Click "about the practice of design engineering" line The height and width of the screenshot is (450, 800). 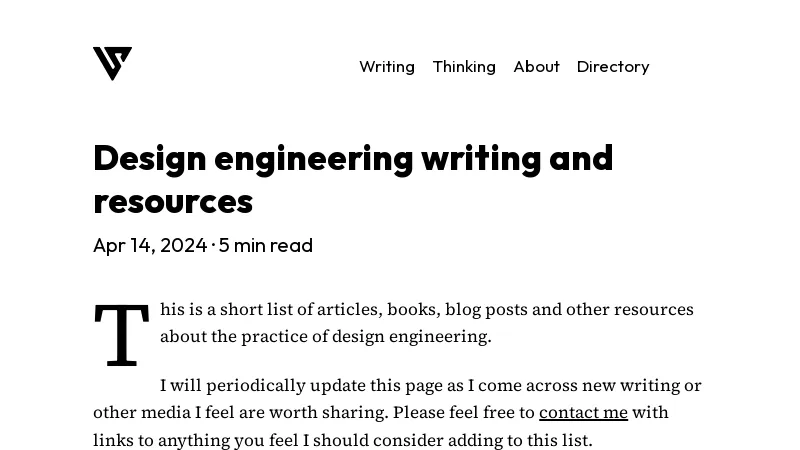tap(325, 336)
